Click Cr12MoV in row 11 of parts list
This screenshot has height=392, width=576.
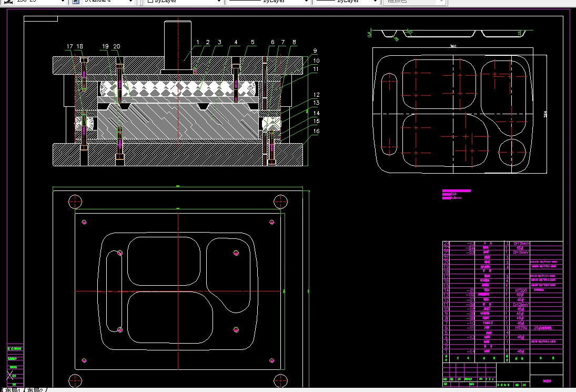click(521, 305)
